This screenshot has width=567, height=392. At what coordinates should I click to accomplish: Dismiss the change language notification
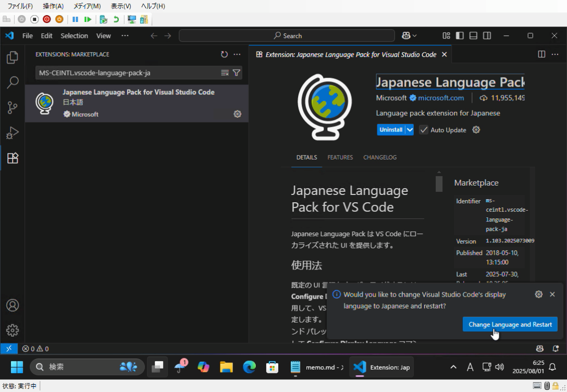click(x=552, y=295)
